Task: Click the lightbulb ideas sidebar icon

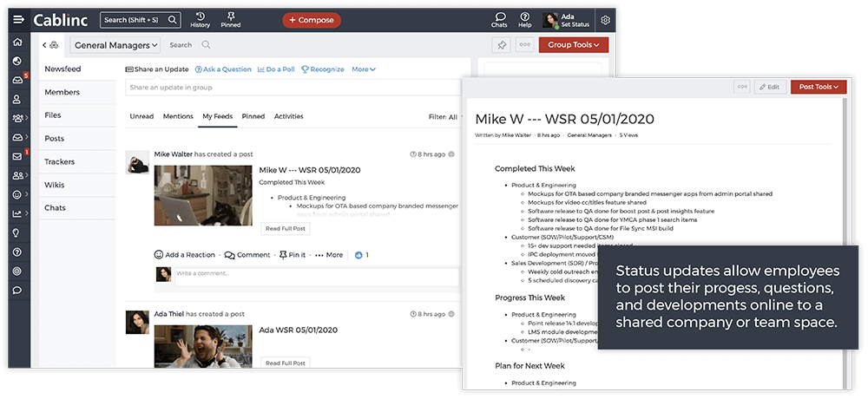Action: pos(17,233)
